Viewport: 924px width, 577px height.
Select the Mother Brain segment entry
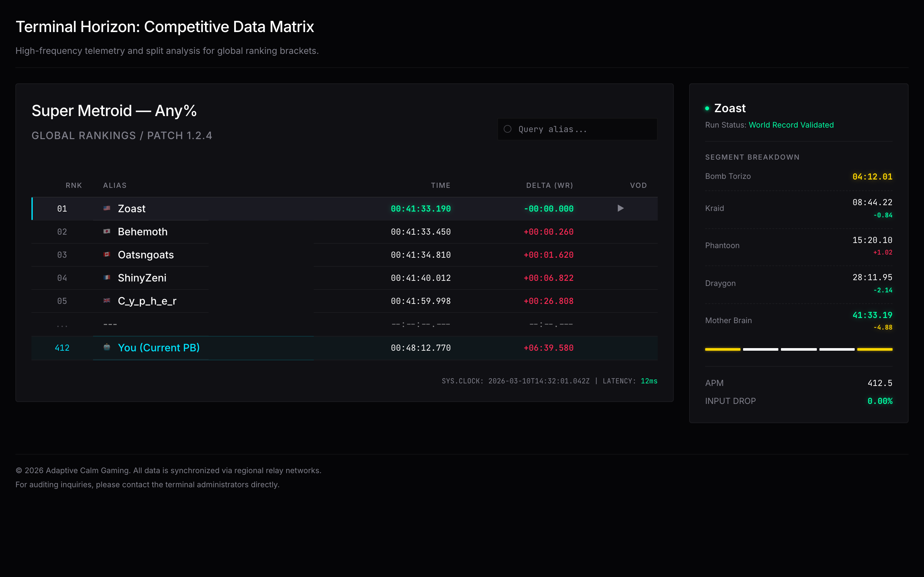[728, 321]
